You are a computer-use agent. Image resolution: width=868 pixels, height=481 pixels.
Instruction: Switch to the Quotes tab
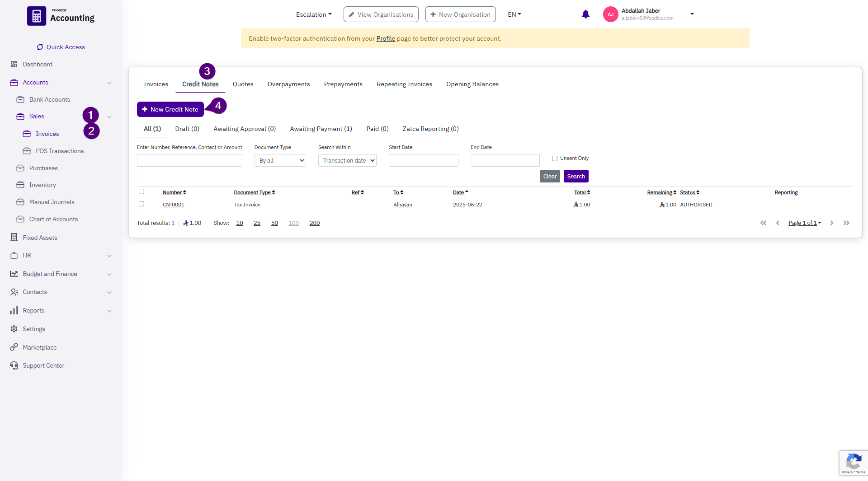pyautogui.click(x=243, y=84)
